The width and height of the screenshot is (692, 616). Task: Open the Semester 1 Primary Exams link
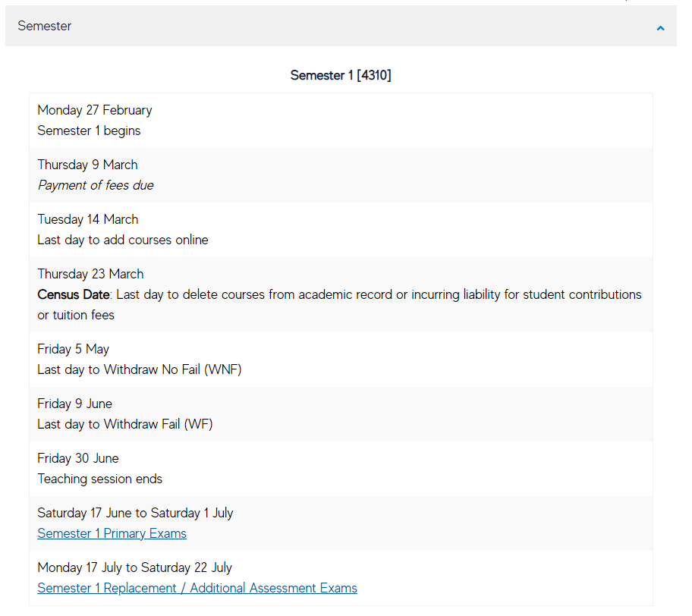tap(112, 533)
